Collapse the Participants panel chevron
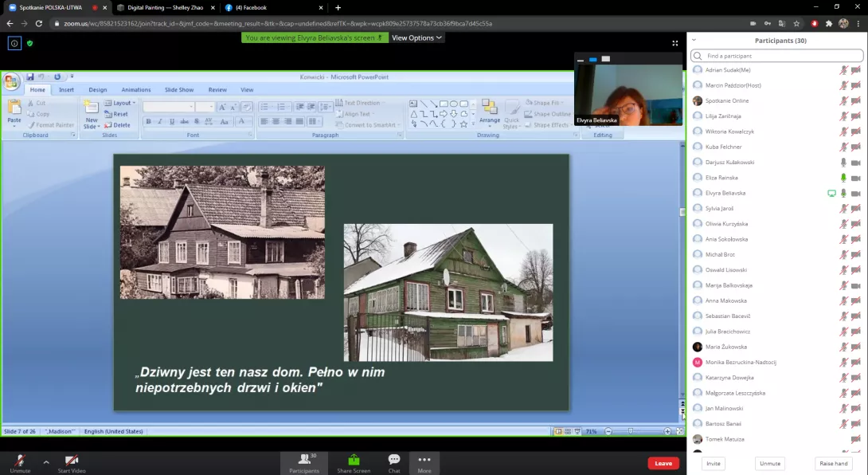Image resolution: width=868 pixels, height=475 pixels. 694,40
